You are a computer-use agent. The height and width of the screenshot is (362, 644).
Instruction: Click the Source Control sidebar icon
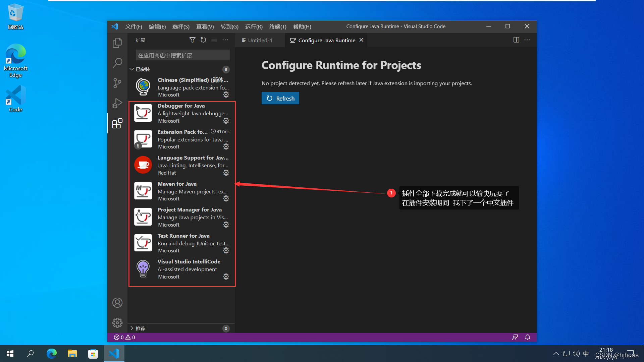coord(117,83)
